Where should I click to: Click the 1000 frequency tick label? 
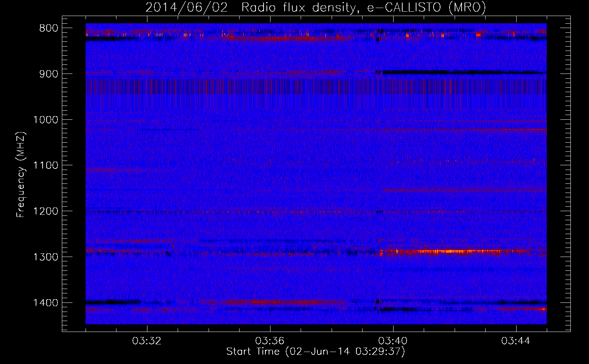click(x=46, y=120)
